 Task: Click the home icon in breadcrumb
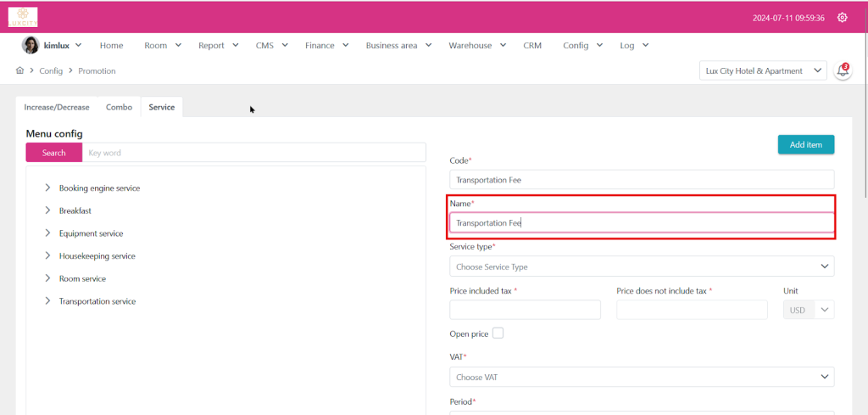click(x=19, y=71)
